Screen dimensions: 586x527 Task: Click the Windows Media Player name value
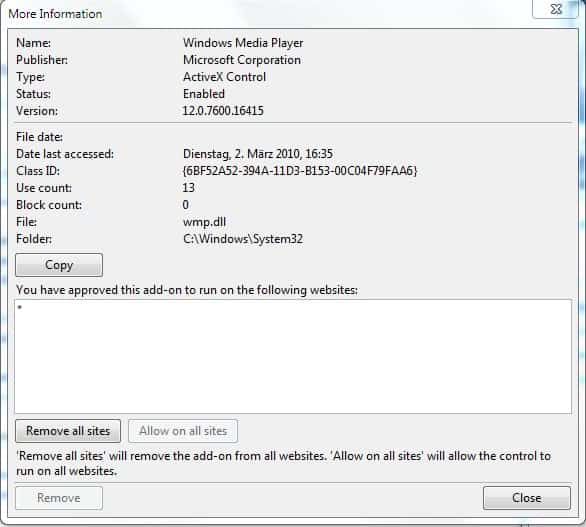[x=243, y=43]
